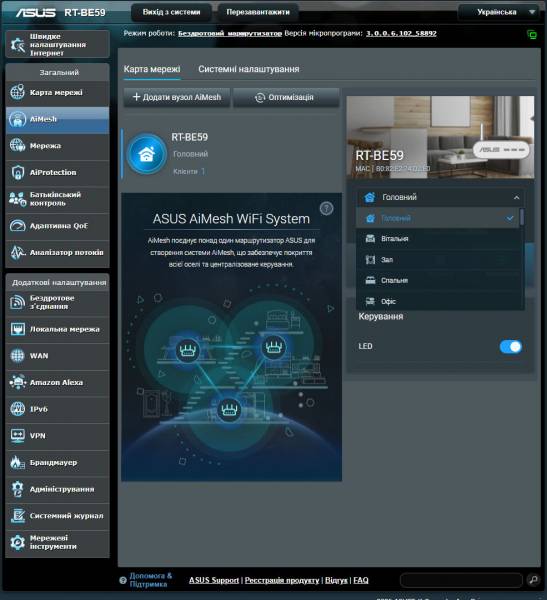Click the Оптимізація button

coord(286,97)
